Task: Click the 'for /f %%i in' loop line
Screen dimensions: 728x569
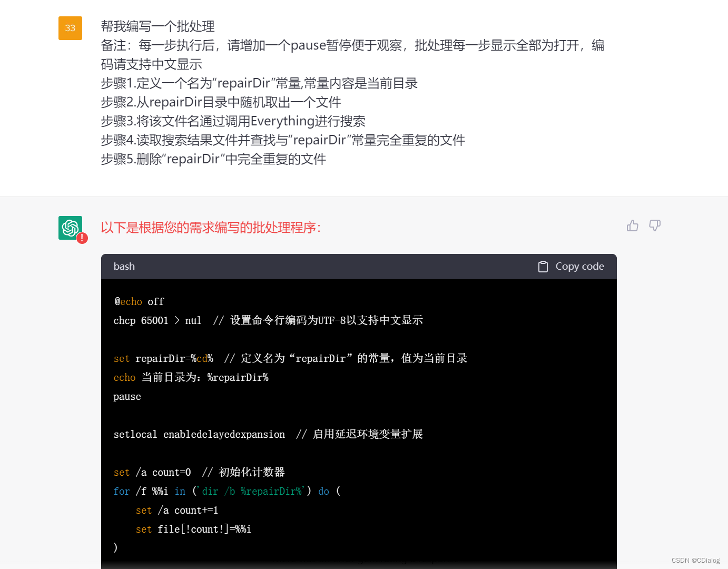Action: pos(227,491)
